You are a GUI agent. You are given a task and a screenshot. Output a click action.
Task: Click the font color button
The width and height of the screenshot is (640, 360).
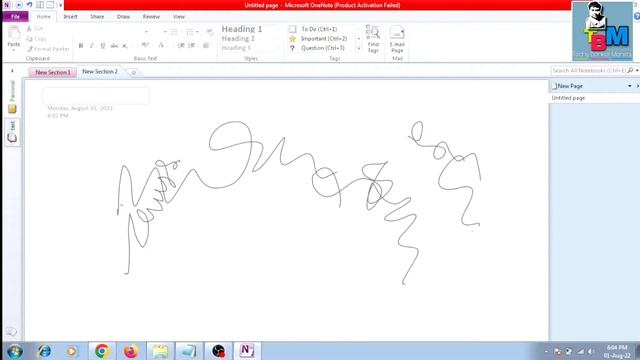pyautogui.click(x=161, y=45)
